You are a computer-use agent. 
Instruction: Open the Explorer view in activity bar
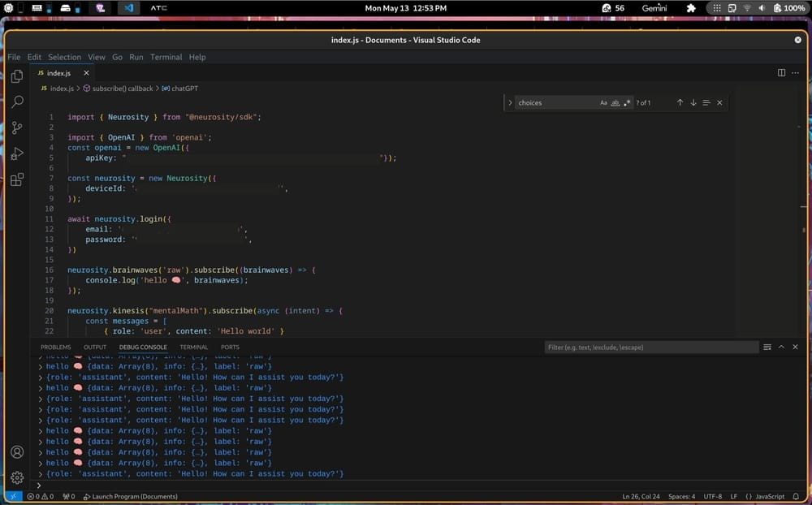coord(17,76)
